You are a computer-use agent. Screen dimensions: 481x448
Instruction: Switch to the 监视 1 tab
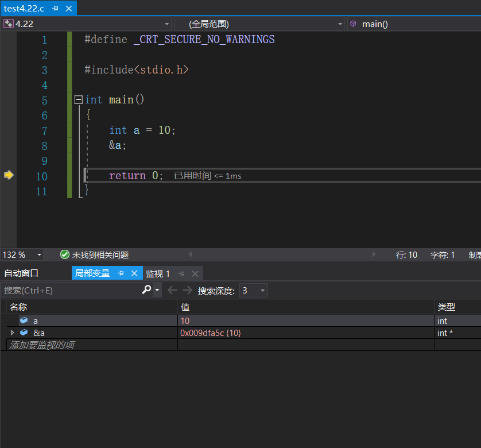point(158,273)
